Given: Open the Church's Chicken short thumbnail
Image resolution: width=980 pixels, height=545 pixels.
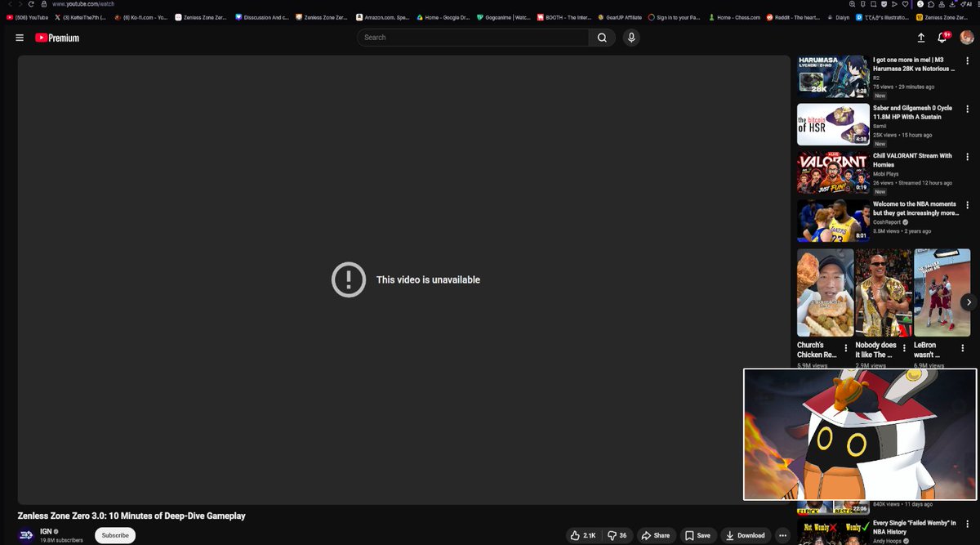Looking at the screenshot, I should pos(825,293).
